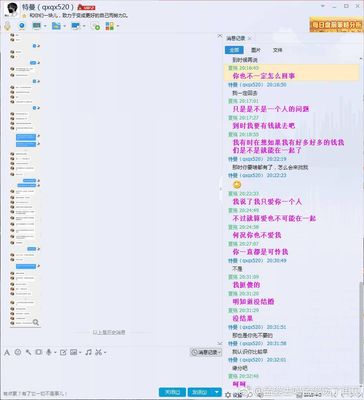This screenshot has width=364, height=400.
Task: Create a discussion group with plus icon
Action: click(96, 26)
